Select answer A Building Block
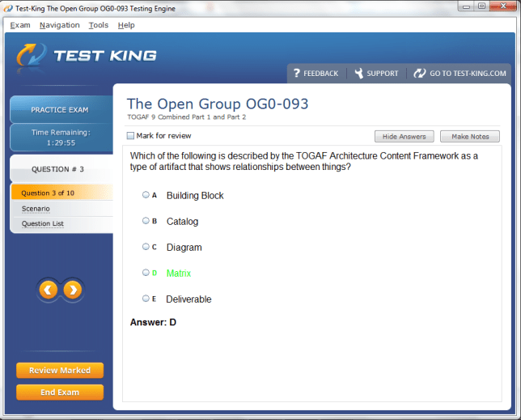This screenshot has width=521, height=420. click(146, 195)
